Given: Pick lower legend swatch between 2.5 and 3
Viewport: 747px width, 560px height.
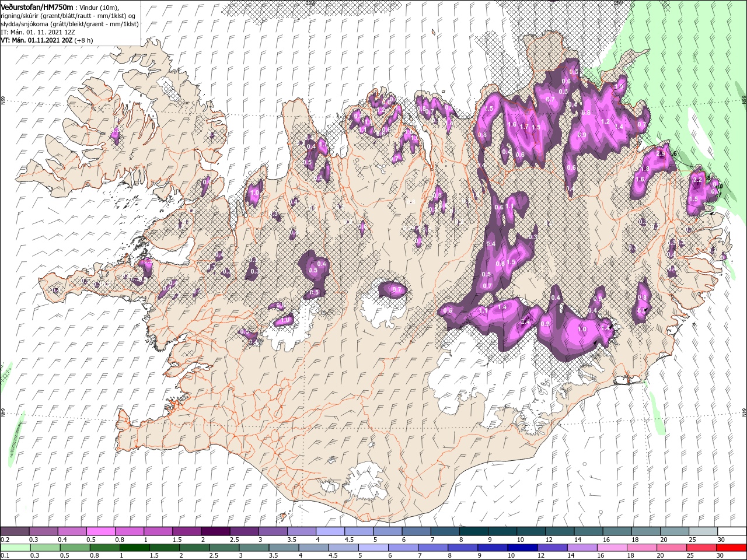Looking at the screenshot, I should click(x=224, y=548).
